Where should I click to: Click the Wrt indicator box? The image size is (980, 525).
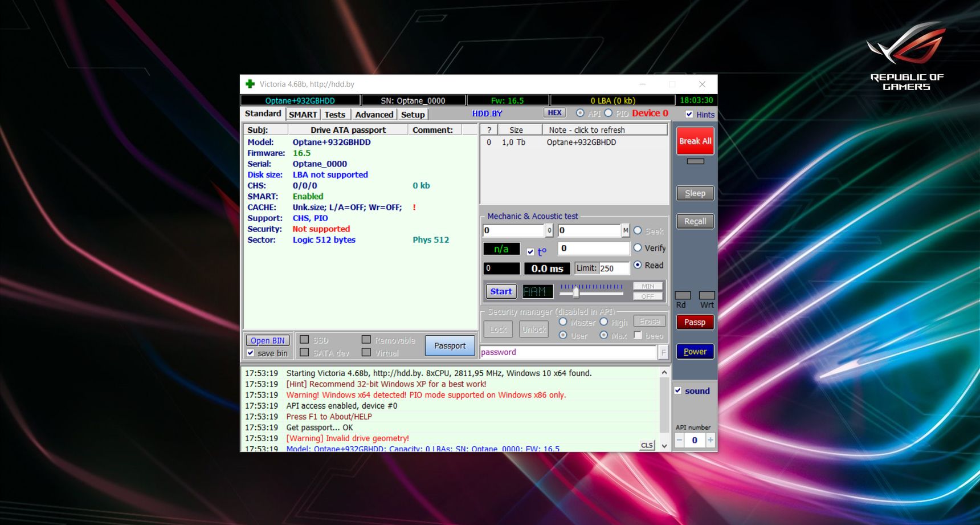(x=707, y=295)
